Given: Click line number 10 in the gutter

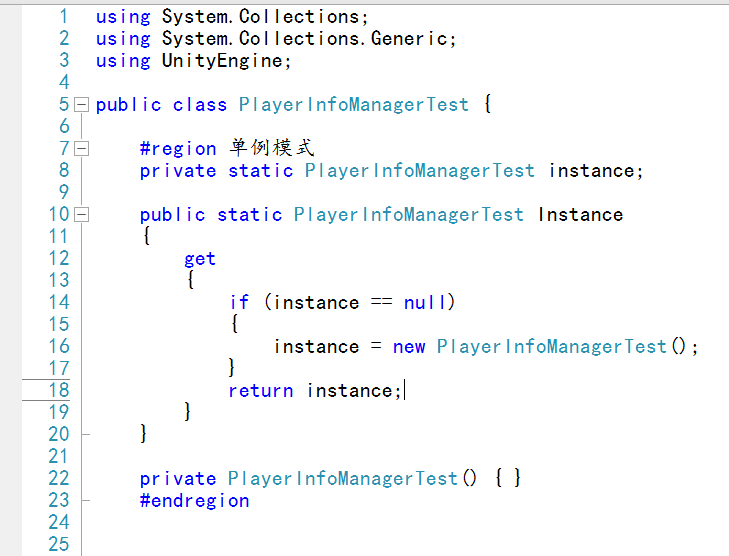Looking at the screenshot, I should pos(59,215).
